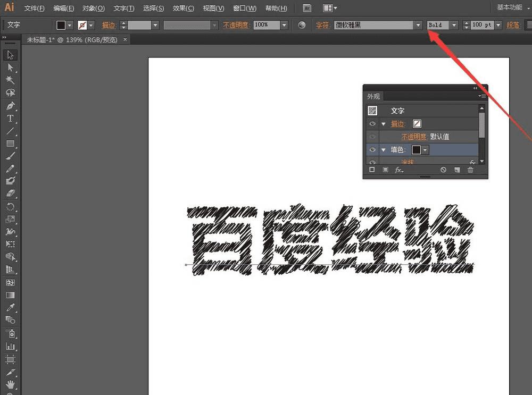Click the Clear Appearance icon
Viewport: 532px width, 395px height.
(x=443, y=170)
